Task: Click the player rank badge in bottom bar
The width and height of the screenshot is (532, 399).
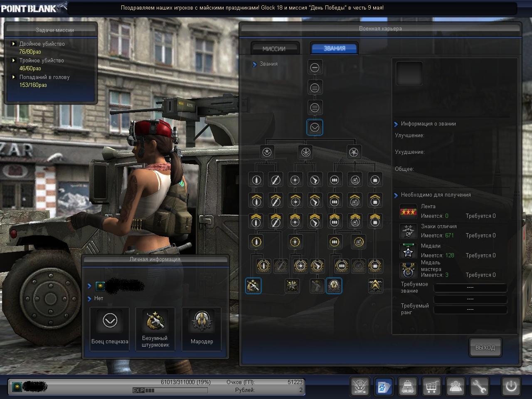Action: coord(17,387)
